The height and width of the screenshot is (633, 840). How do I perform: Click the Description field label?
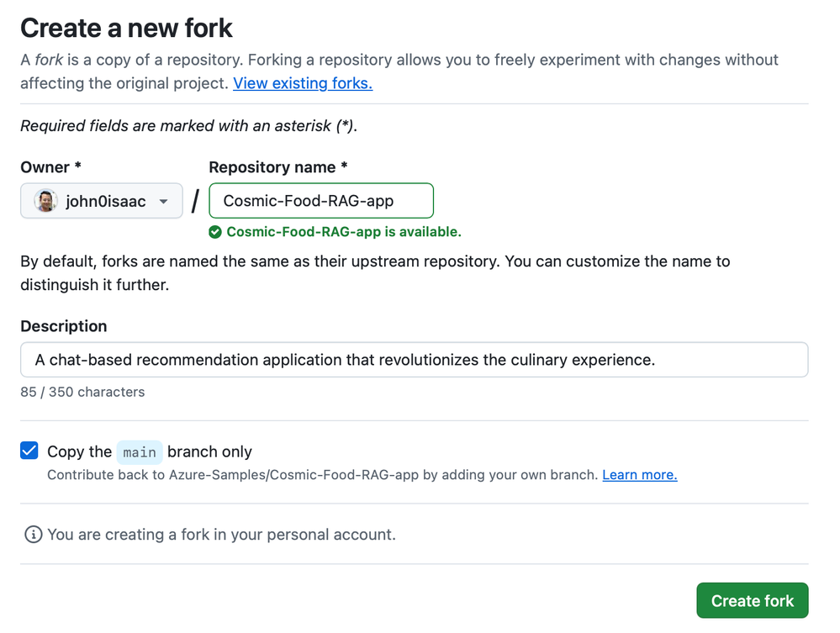pyautogui.click(x=64, y=326)
